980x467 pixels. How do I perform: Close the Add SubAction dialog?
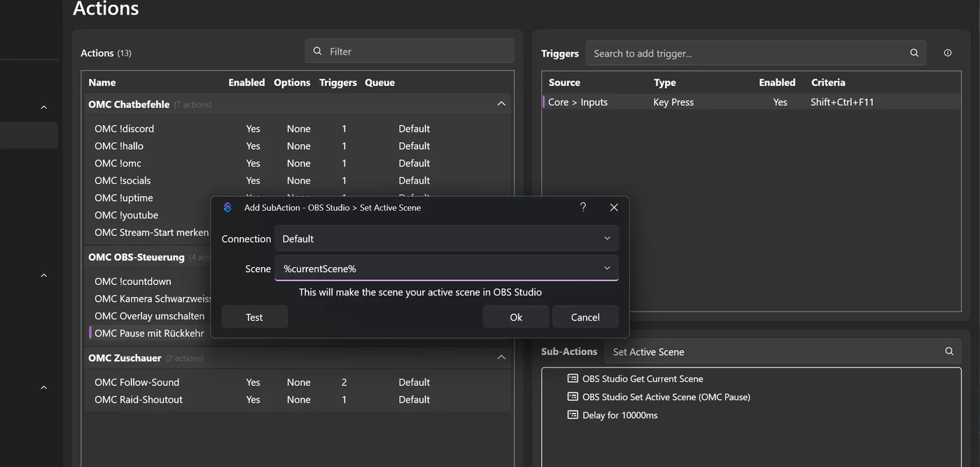(x=614, y=207)
